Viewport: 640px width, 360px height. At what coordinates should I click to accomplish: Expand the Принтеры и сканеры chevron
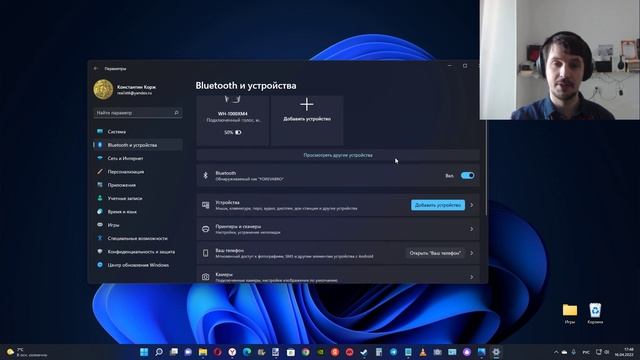click(x=472, y=229)
